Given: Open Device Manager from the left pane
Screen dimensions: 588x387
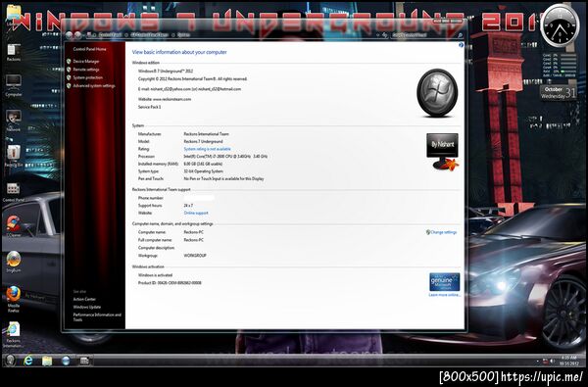Looking at the screenshot, I should coord(86,61).
